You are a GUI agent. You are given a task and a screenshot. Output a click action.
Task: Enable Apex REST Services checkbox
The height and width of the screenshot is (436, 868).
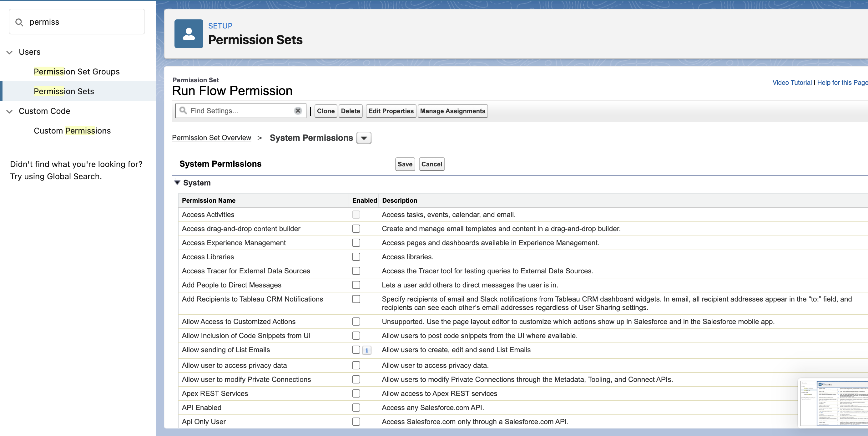[356, 393]
